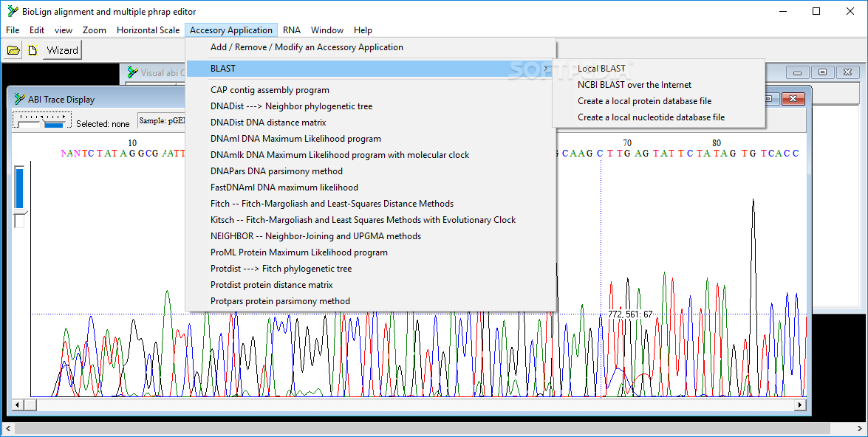Open the Help menu
Image resolution: width=868 pixels, height=437 pixels.
(363, 30)
